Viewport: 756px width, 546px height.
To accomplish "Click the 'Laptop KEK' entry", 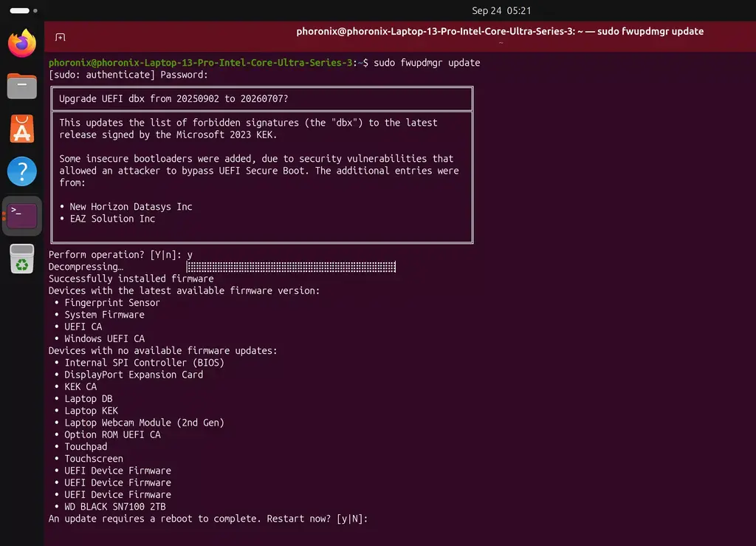I will pos(91,411).
